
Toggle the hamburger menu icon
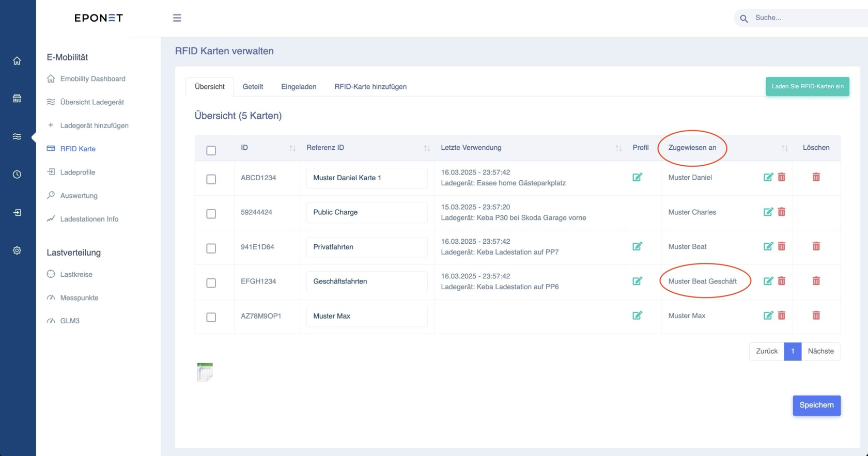[177, 18]
